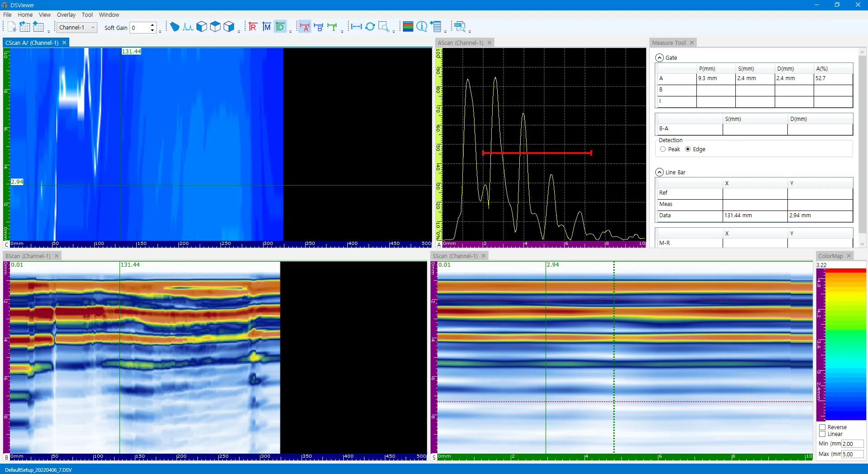
Task: Select the Peak detection radio button
Action: click(x=663, y=149)
